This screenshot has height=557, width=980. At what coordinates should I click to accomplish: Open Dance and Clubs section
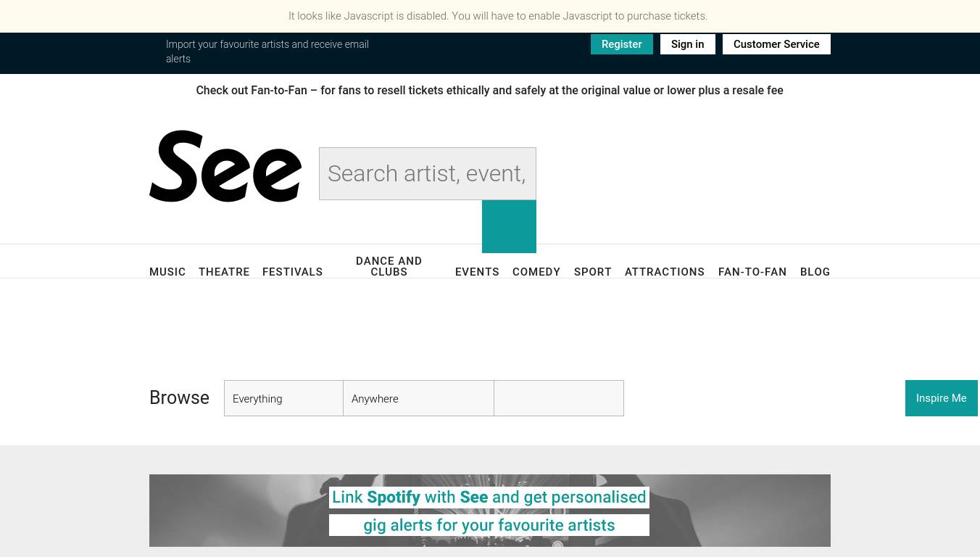[389, 266]
